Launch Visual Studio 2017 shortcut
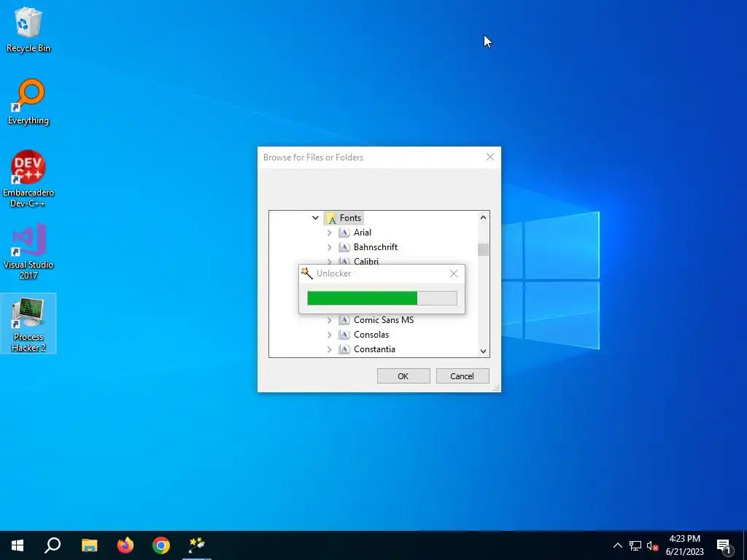Viewport: 747px width, 560px height. pyautogui.click(x=28, y=252)
